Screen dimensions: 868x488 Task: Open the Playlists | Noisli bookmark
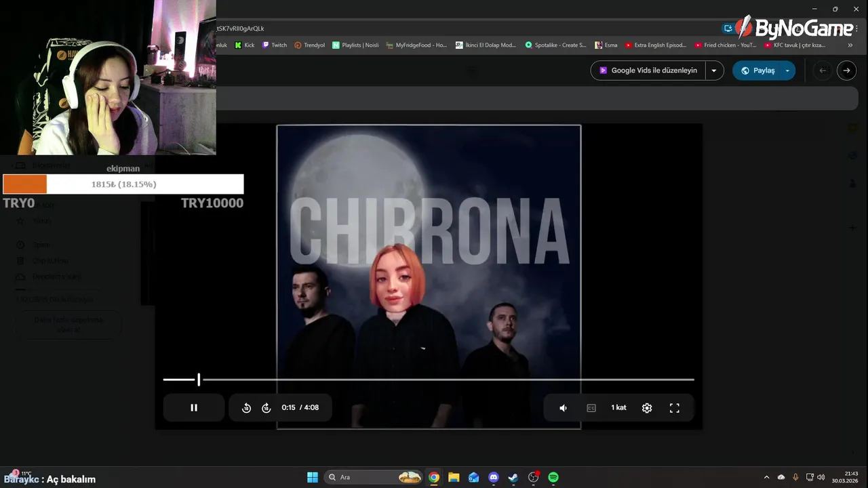(355, 45)
